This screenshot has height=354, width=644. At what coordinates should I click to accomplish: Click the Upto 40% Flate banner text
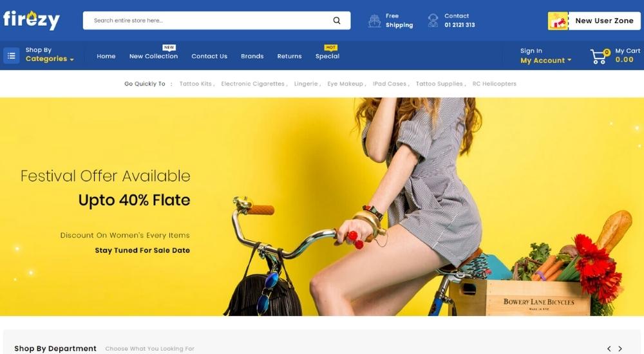tap(135, 200)
